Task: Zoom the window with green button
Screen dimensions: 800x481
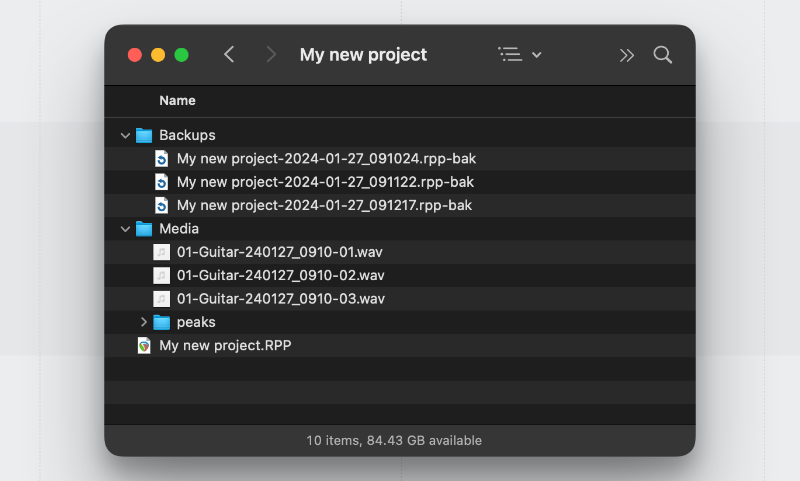Action: [x=182, y=55]
